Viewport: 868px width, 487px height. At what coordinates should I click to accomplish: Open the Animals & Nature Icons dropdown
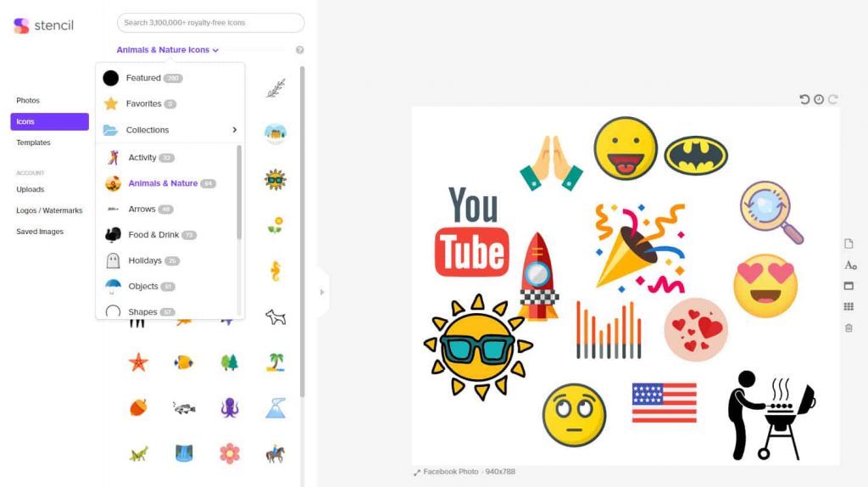(x=167, y=50)
